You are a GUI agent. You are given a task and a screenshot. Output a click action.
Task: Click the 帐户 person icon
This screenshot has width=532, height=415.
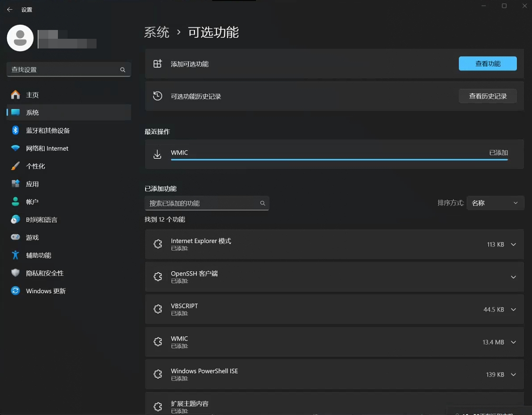point(15,202)
